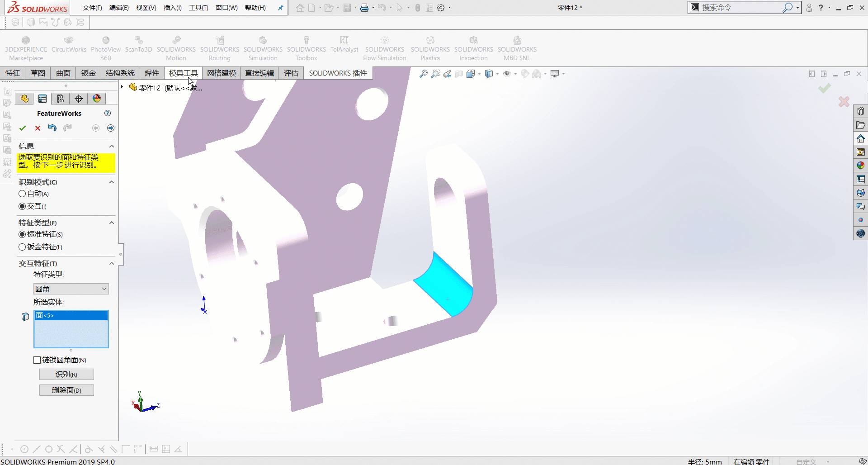868x465 pixels.
Task: Open the 特征类型 dropdown showing 圆角
Action: pyautogui.click(x=104, y=289)
